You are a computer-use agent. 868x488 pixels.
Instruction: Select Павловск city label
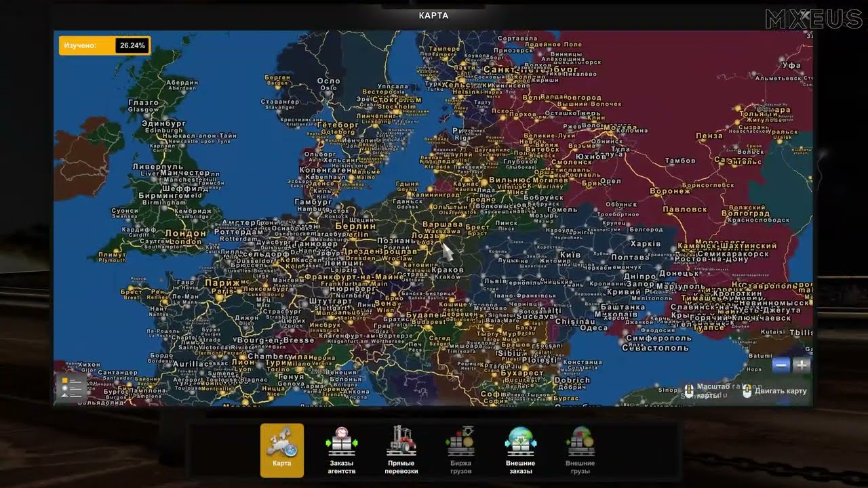coord(684,210)
